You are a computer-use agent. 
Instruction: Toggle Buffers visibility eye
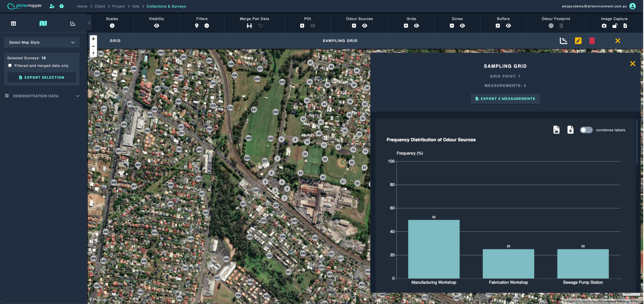coord(508,26)
